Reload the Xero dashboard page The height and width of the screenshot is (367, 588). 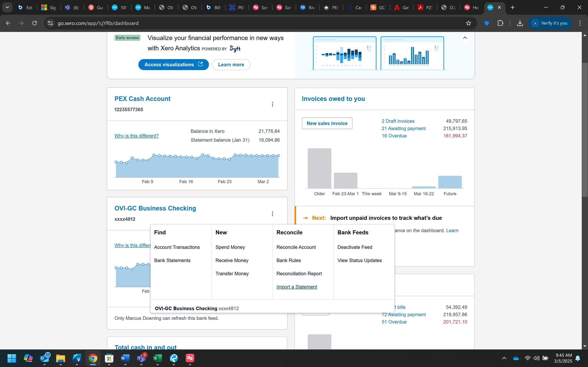pos(35,23)
